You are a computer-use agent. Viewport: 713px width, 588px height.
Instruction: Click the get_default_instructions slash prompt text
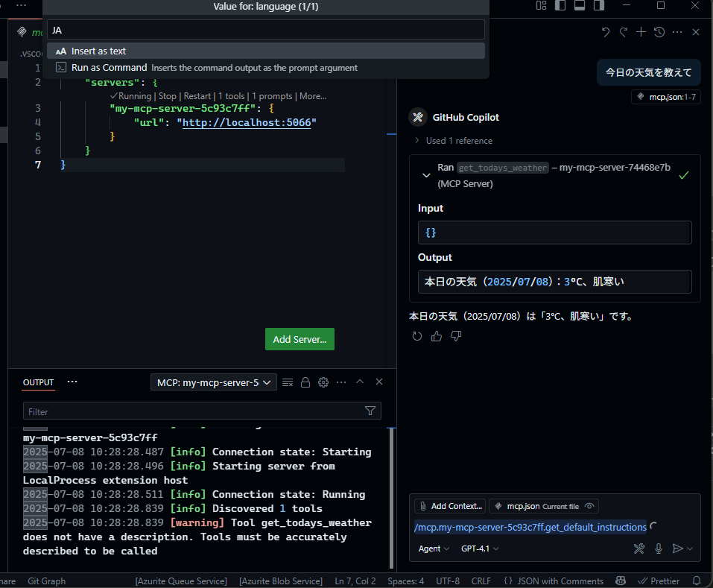coord(530,527)
